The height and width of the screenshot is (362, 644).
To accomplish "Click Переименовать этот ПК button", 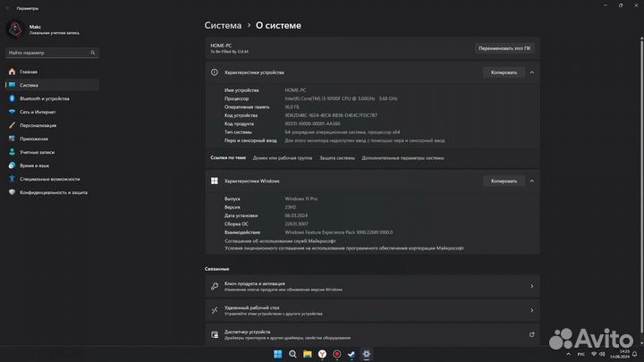I will point(504,48).
